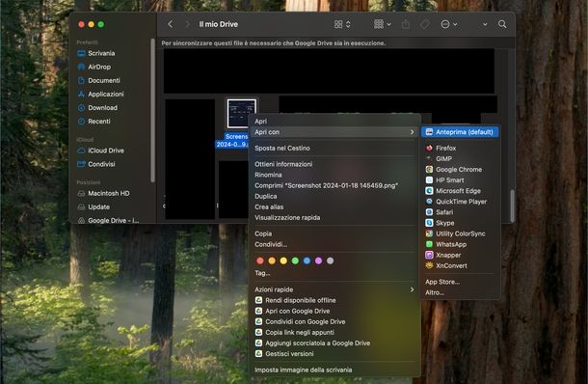Screen dimensions: 588x384
Task: Open with Anteprima (default)
Action: pos(460,132)
